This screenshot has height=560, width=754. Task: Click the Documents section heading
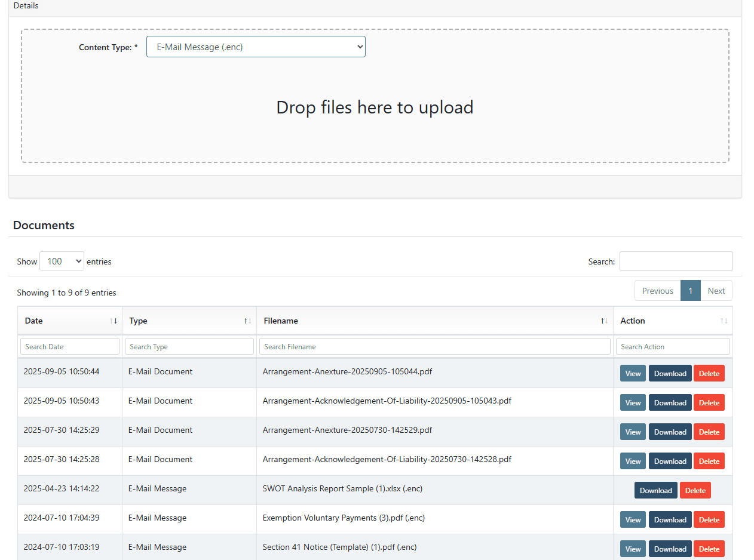click(44, 225)
